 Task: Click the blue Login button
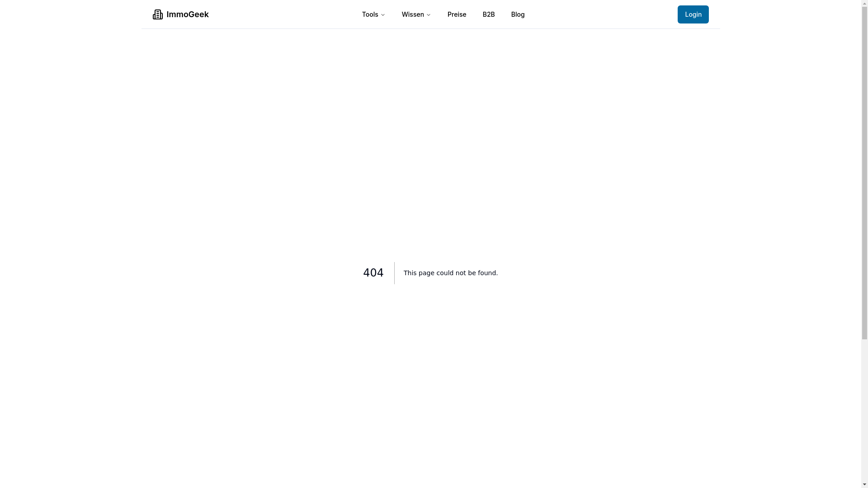(x=693, y=14)
